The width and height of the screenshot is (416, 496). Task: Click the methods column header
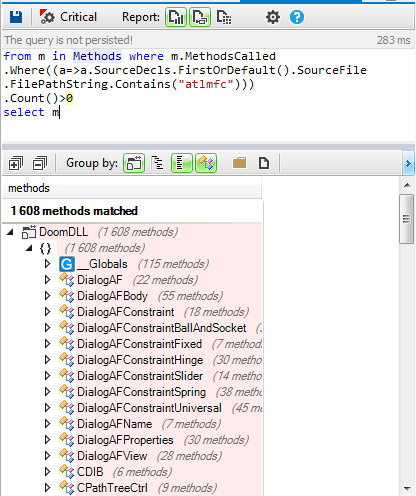pos(132,188)
